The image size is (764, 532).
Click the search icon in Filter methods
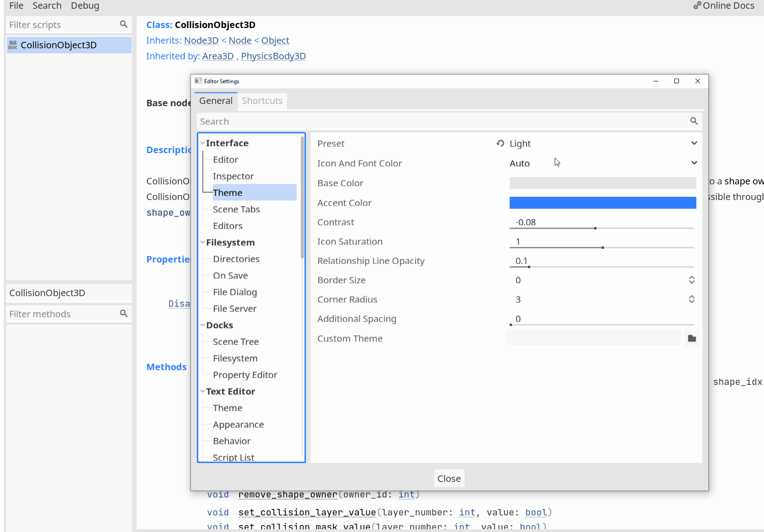coord(123,314)
